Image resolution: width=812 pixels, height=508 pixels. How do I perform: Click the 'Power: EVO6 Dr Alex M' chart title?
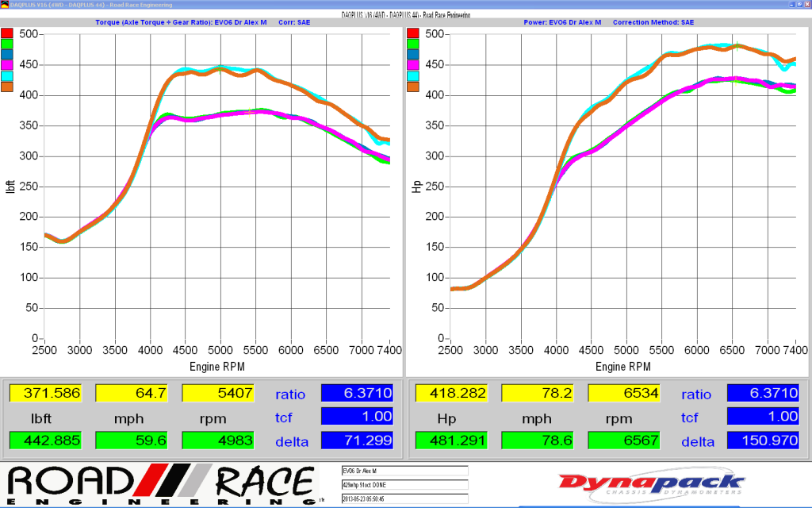click(x=562, y=22)
